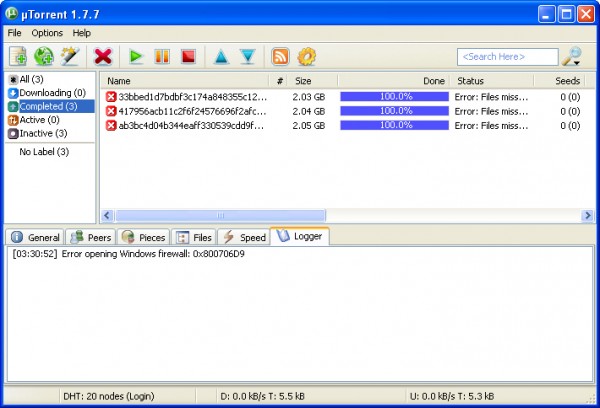This screenshot has width=600, height=408.
Task: Click download speed D: 0.0 kB/s status
Action: pyautogui.click(x=262, y=396)
